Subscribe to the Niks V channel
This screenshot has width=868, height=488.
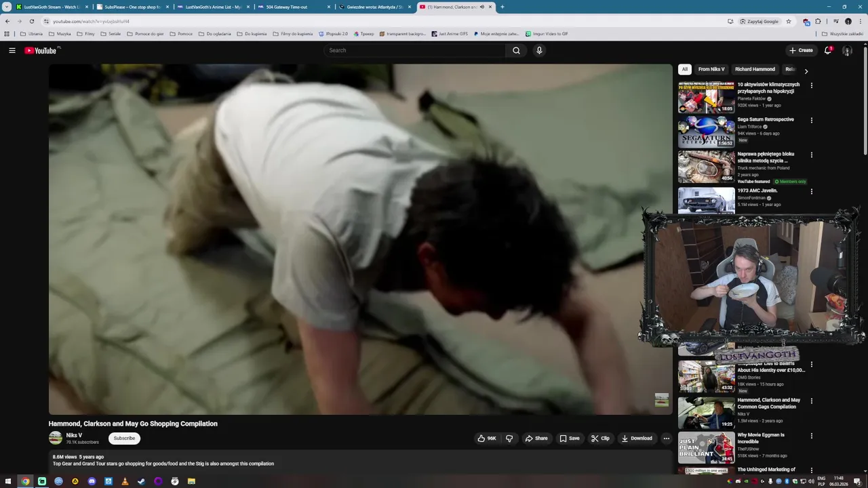124,439
